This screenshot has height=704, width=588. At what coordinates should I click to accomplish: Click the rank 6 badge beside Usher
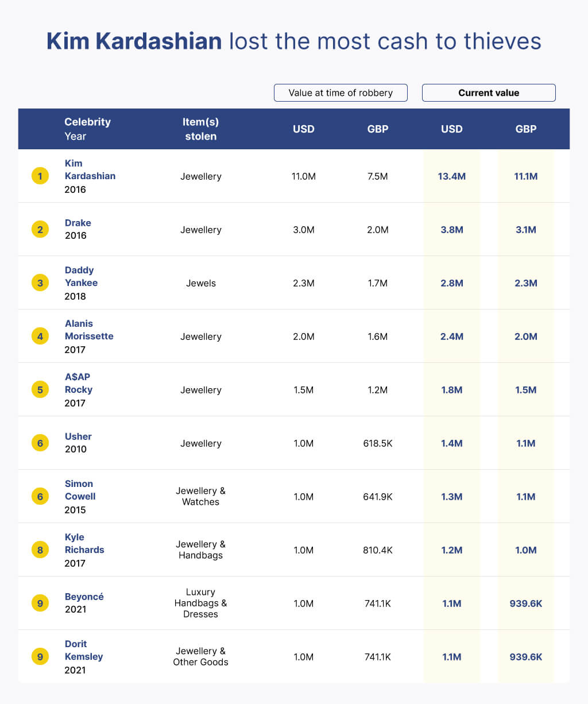click(x=40, y=443)
